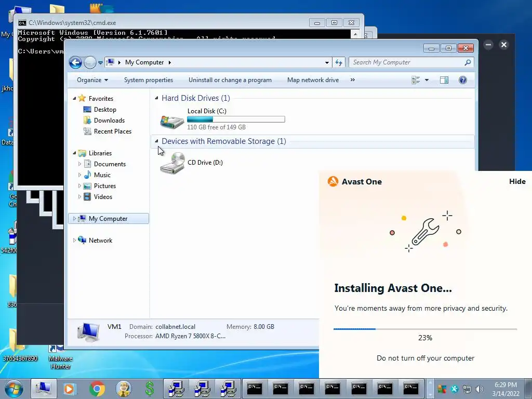Open Downloads under Favorites
The height and width of the screenshot is (399, 532).
[x=109, y=121]
